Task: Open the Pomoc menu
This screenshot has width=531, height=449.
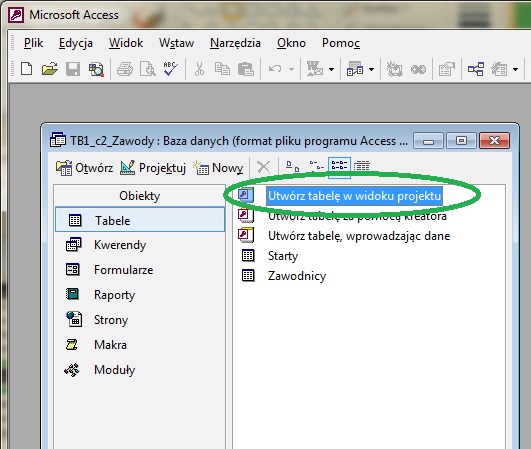Action: tap(341, 43)
